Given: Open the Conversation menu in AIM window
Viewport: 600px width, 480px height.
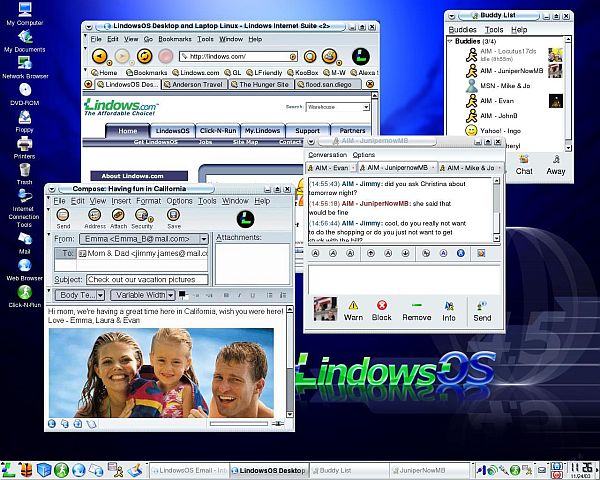Looking at the screenshot, I should (328, 155).
